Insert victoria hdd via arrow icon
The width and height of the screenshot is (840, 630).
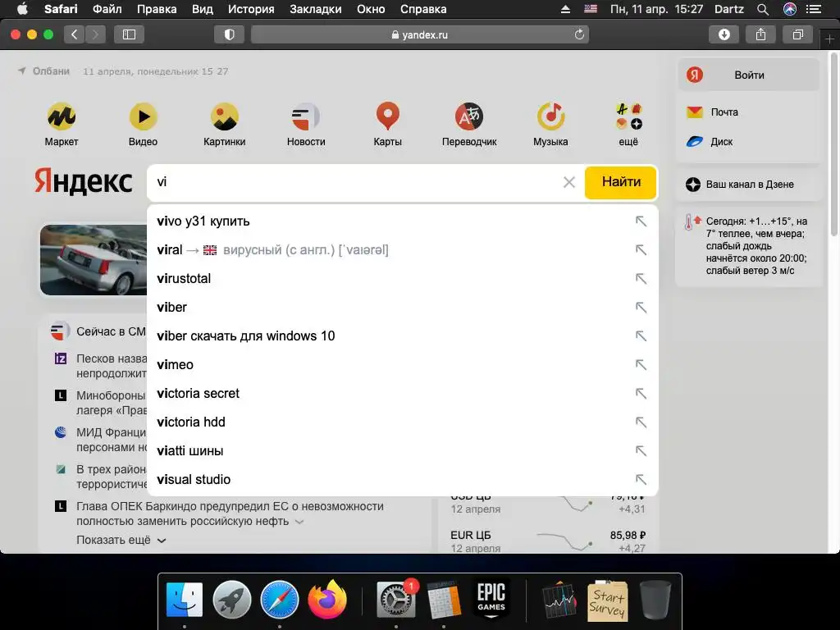point(641,422)
